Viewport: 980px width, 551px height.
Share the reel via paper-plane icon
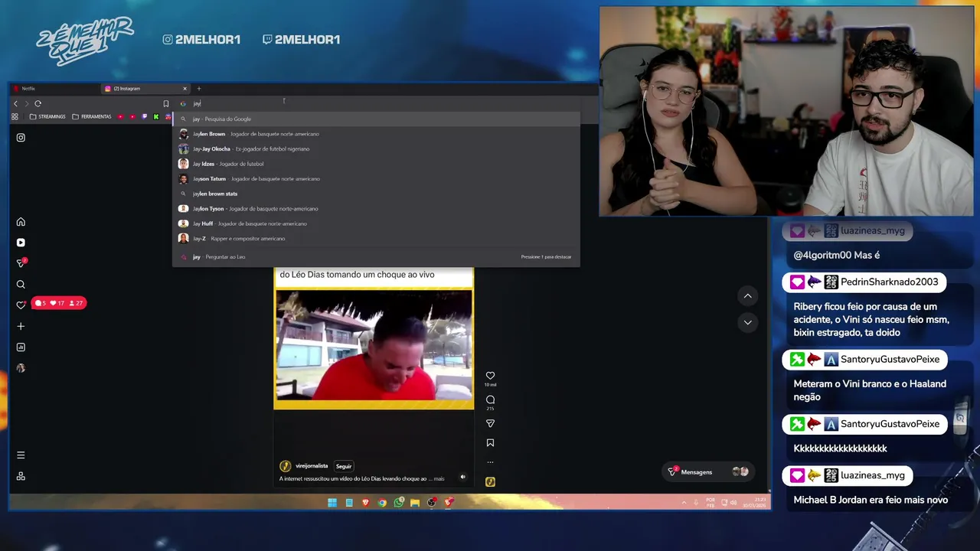click(x=490, y=423)
